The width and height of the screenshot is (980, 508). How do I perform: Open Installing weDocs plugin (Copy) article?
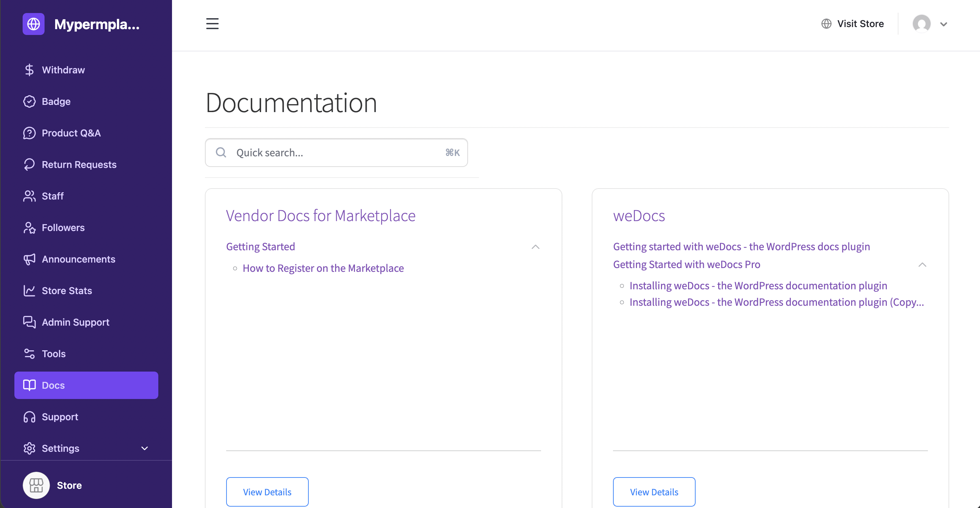776,302
